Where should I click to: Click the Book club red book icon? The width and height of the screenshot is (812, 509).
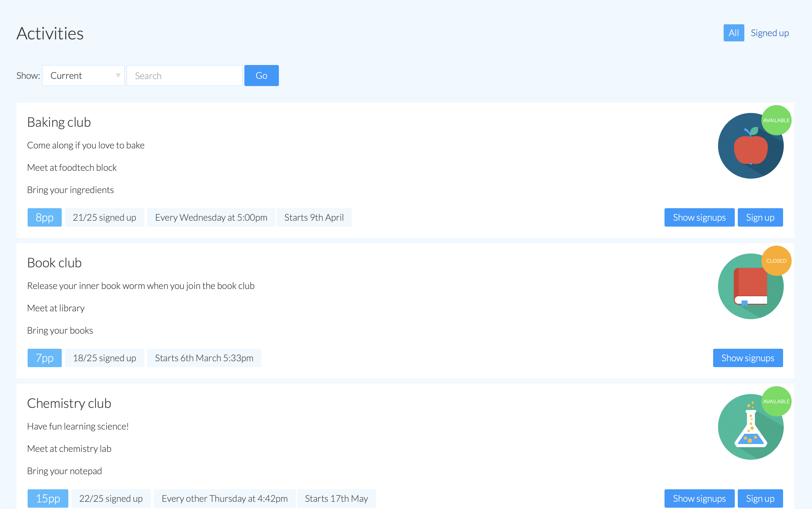pyautogui.click(x=750, y=287)
